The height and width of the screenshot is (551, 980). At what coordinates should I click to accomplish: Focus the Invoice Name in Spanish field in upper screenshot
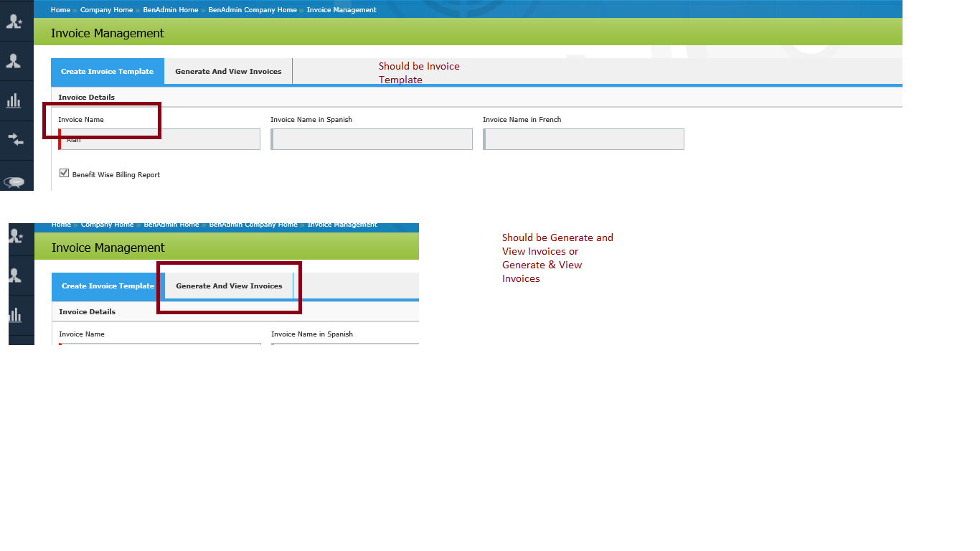pyautogui.click(x=372, y=139)
